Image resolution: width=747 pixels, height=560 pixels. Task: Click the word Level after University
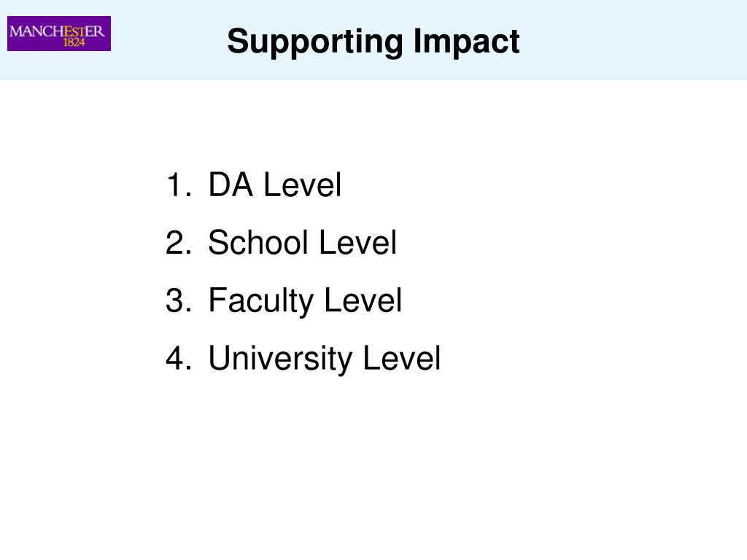coord(402,358)
